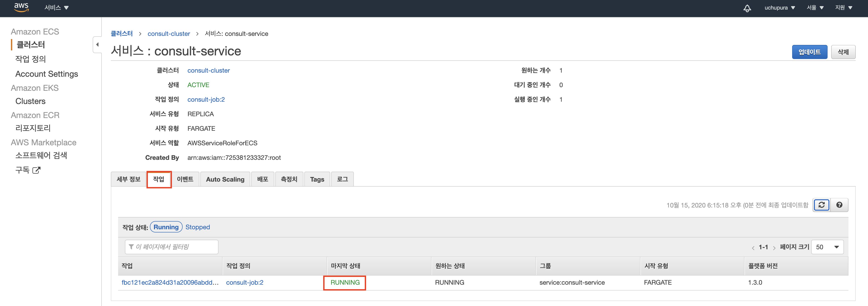
Task: Open the consult-job:2 task definition link
Action: tap(206, 99)
